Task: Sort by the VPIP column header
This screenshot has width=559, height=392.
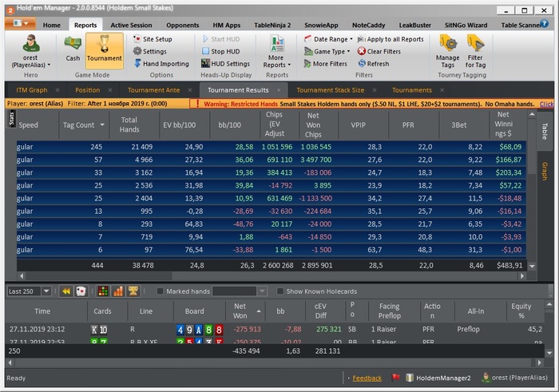Action: (x=358, y=125)
